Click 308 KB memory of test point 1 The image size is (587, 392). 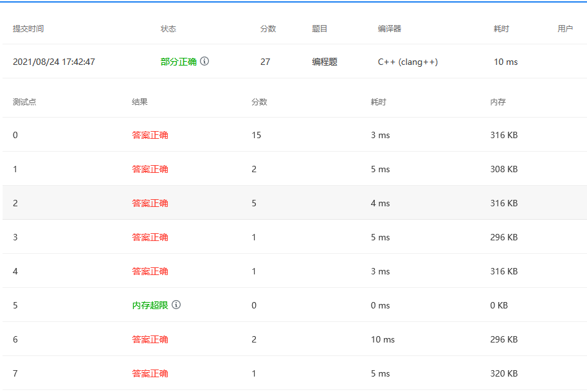point(504,169)
